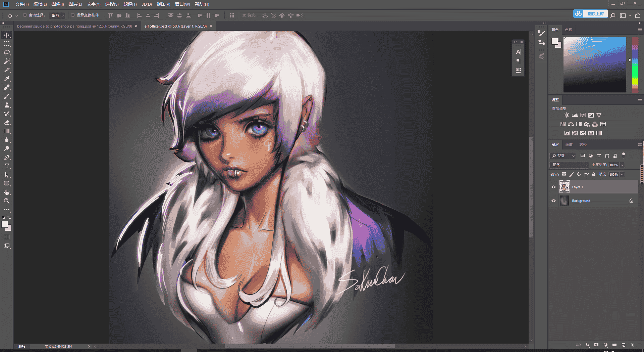The width and height of the screenshot is (644, 352).
Task: Click the Layer 1 thumbnail
Action: [x=564, y=186]
